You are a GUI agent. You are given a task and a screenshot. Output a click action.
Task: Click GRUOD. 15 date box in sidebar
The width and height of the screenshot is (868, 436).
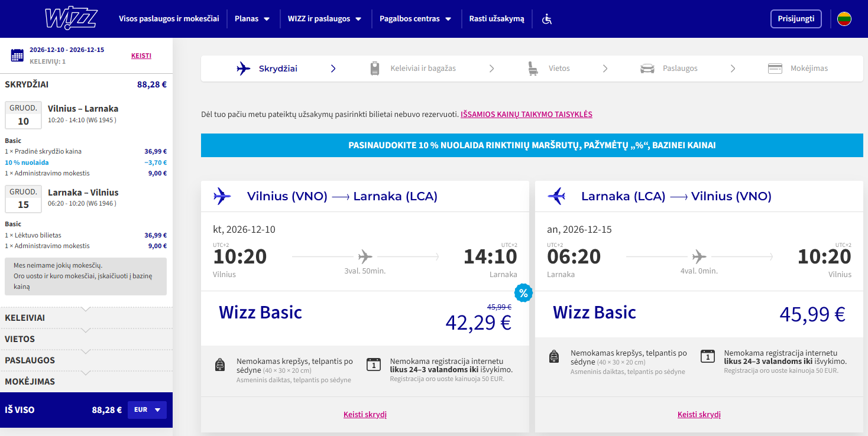(x=24, y=199)
